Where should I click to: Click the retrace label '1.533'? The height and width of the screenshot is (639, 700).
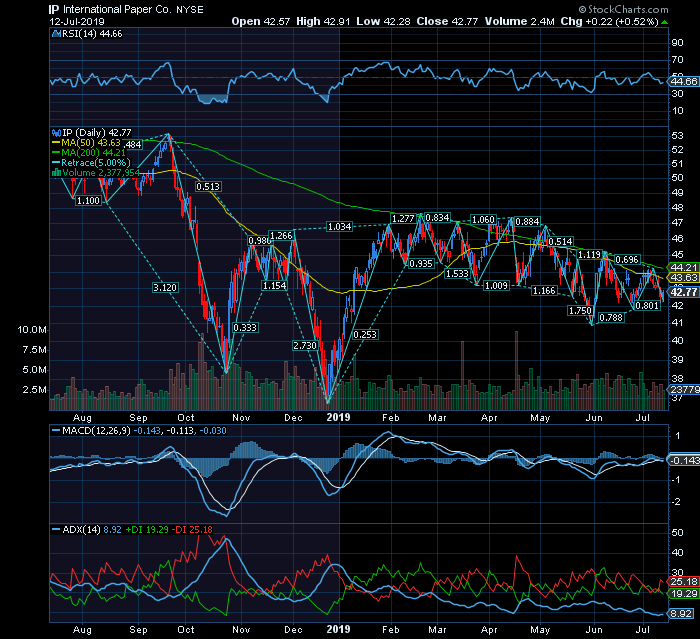457,274
